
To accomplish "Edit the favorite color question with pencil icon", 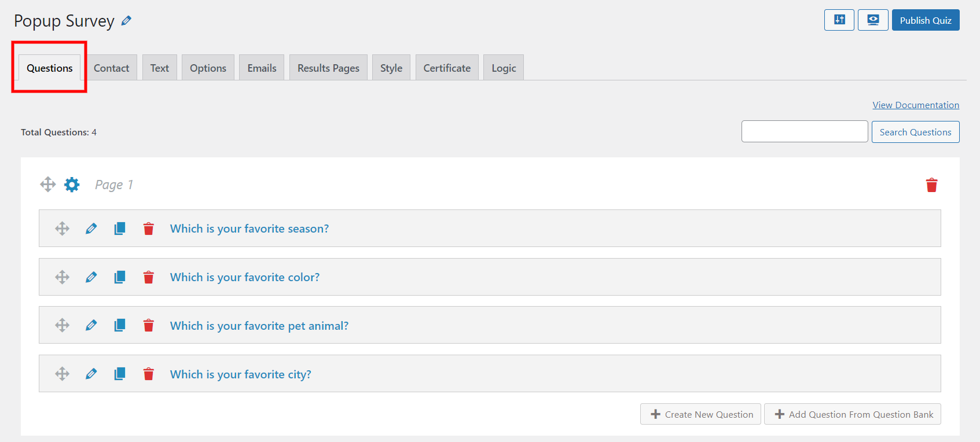I will click(x=91, y=277).
